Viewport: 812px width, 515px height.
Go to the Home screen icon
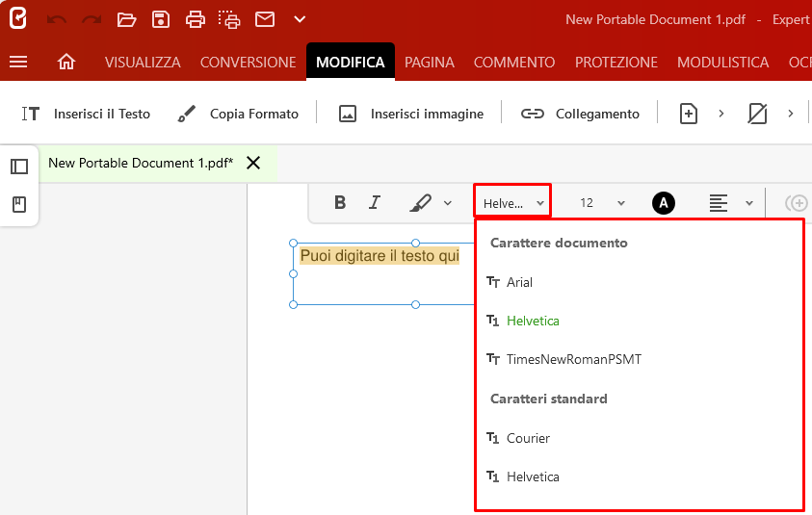66,63
